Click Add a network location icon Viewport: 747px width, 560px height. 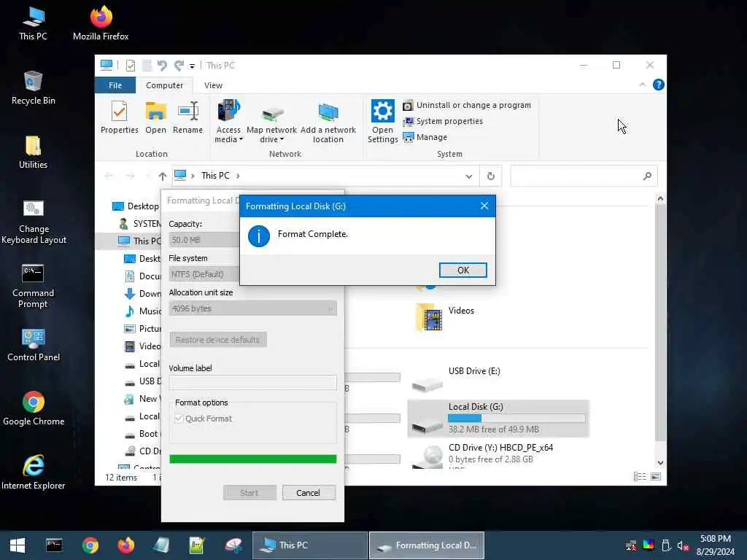click(x=328, y=122)
